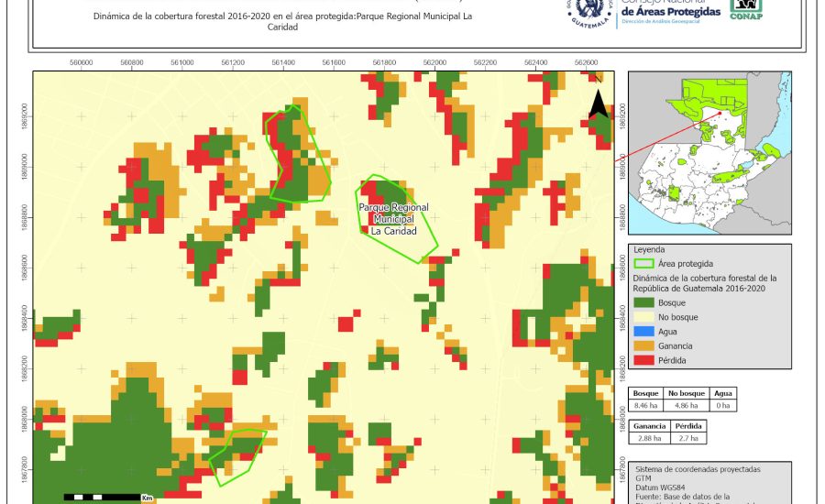Screen dimensions: 825x504
Task: Click the Pérdida 2.7 ha table cell
Action: (x=688, y=439)
